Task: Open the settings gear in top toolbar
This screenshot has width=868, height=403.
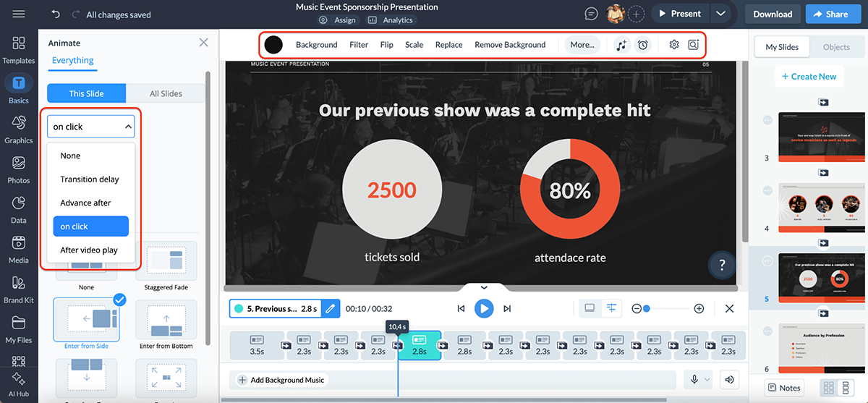Action: click(674, 45)
